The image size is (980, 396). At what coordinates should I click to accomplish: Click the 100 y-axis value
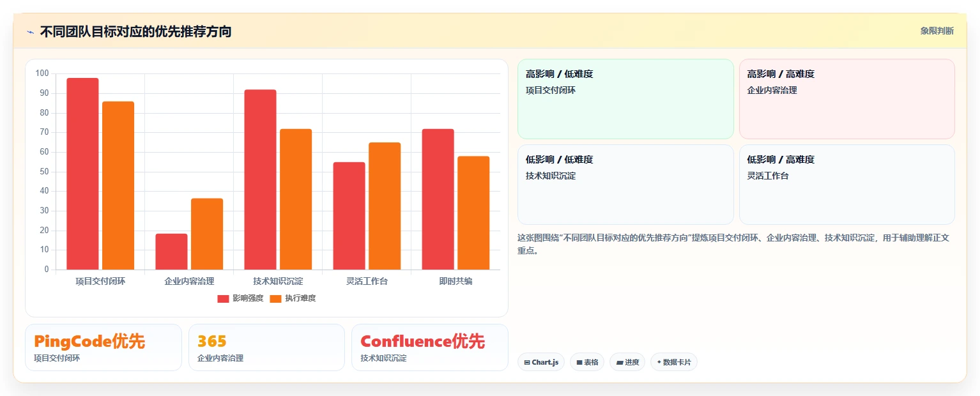tap(42, 73)
